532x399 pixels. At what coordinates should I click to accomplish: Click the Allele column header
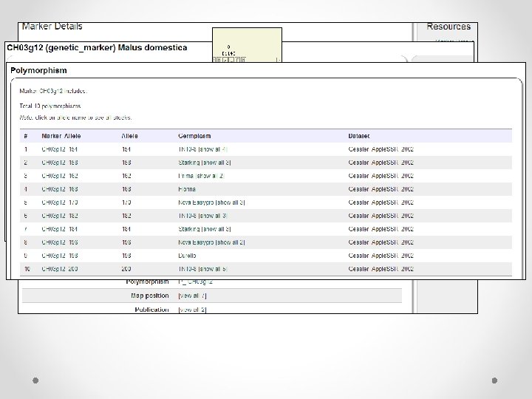129,136
